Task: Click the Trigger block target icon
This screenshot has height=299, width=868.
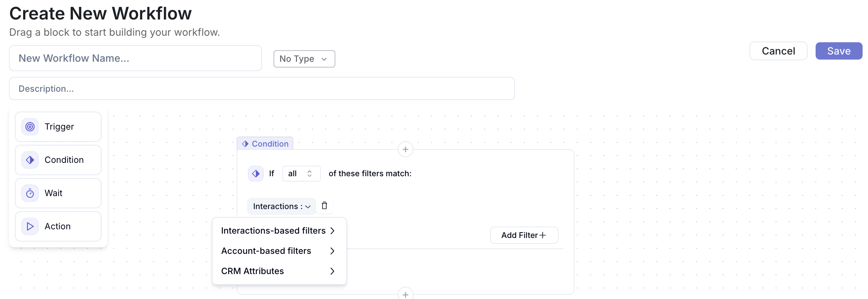Action: pyautogui.click(x=30, y=127)
